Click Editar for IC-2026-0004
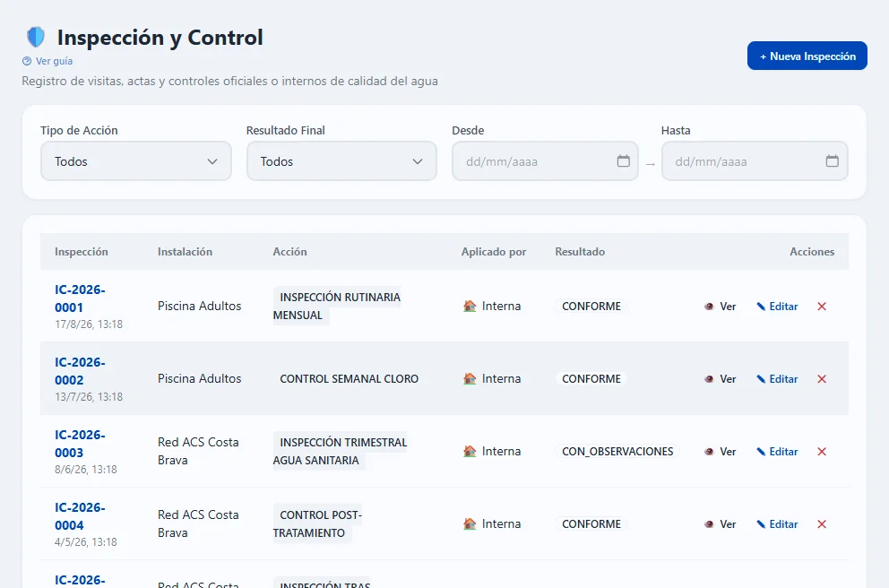The height and width of the screenshot is (588, 889). [777, 524]
